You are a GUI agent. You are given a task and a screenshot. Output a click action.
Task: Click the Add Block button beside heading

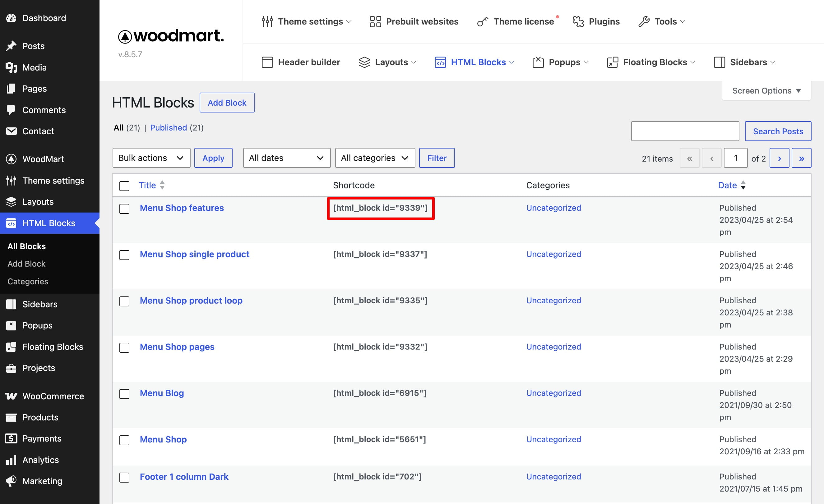coord(227,103)
